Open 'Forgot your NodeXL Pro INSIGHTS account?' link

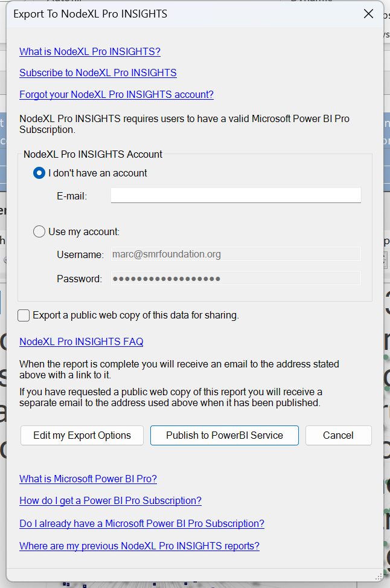point(117,95)
